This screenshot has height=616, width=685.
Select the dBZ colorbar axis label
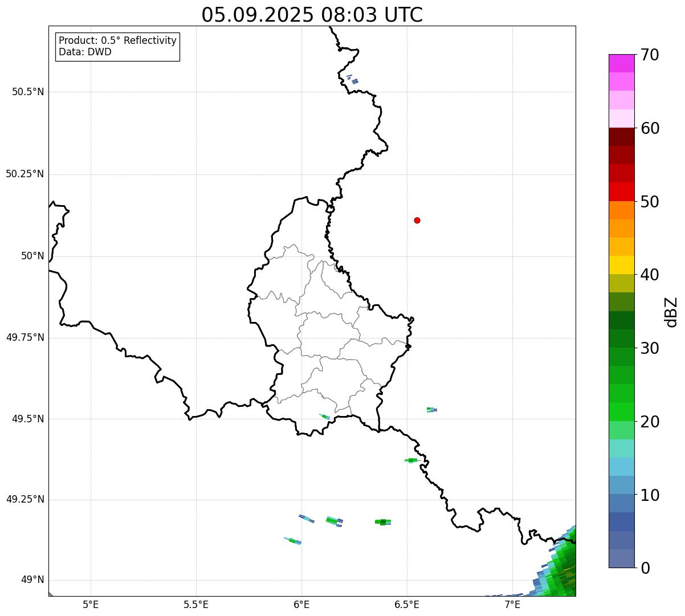(x=671, y=312)
